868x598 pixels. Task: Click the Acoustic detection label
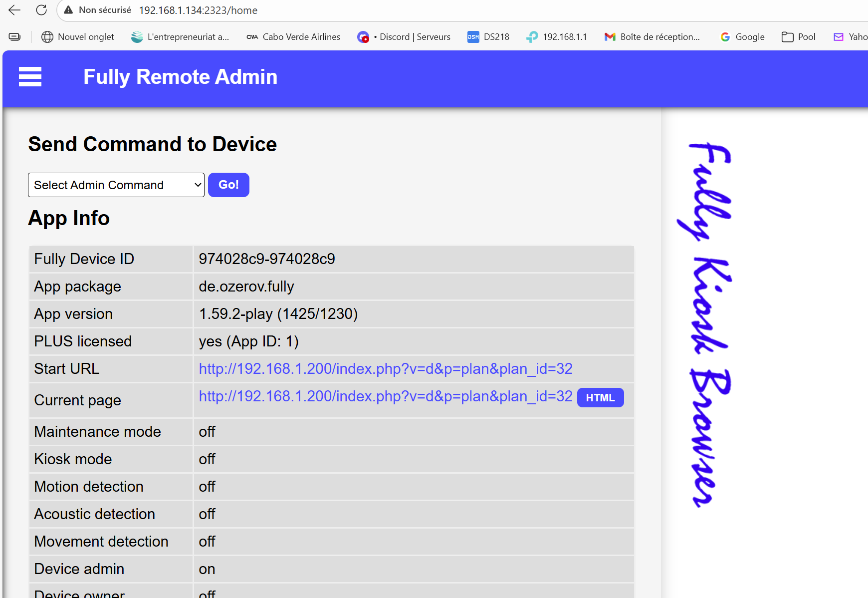94,514
